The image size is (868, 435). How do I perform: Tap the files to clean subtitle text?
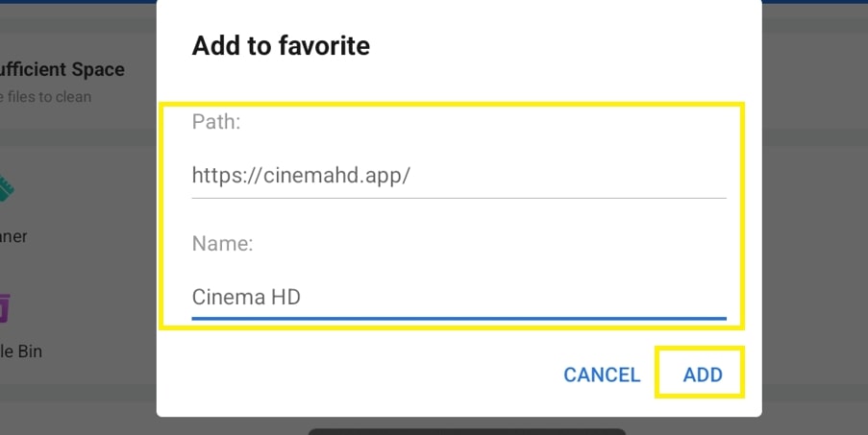[x=45, y=97]
